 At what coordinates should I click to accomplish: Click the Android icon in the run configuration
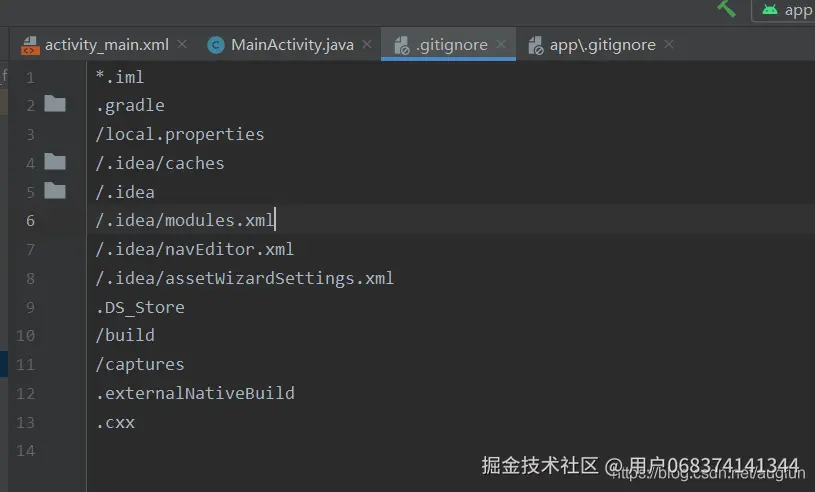pos(769,9)
